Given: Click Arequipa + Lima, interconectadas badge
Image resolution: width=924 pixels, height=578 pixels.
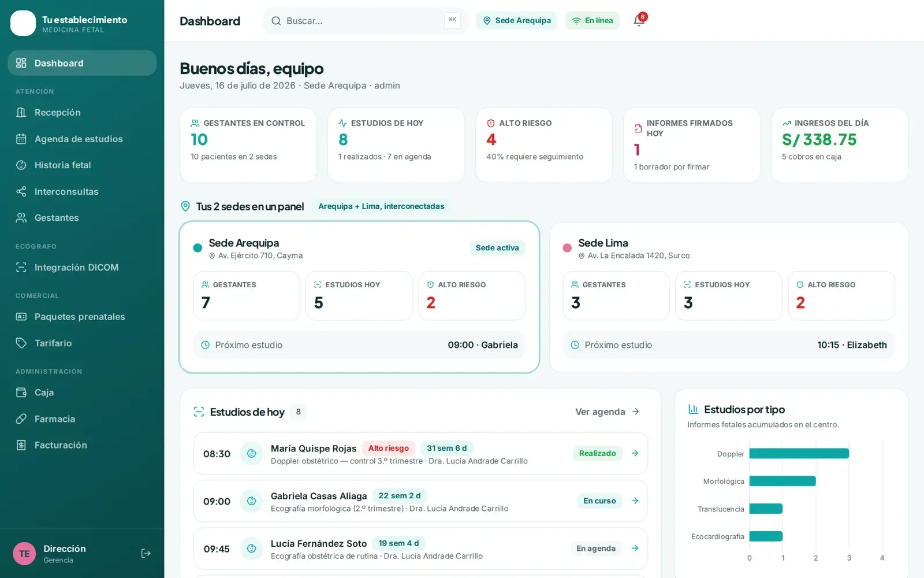Looking at the screenshot, I should coord(381,206).
